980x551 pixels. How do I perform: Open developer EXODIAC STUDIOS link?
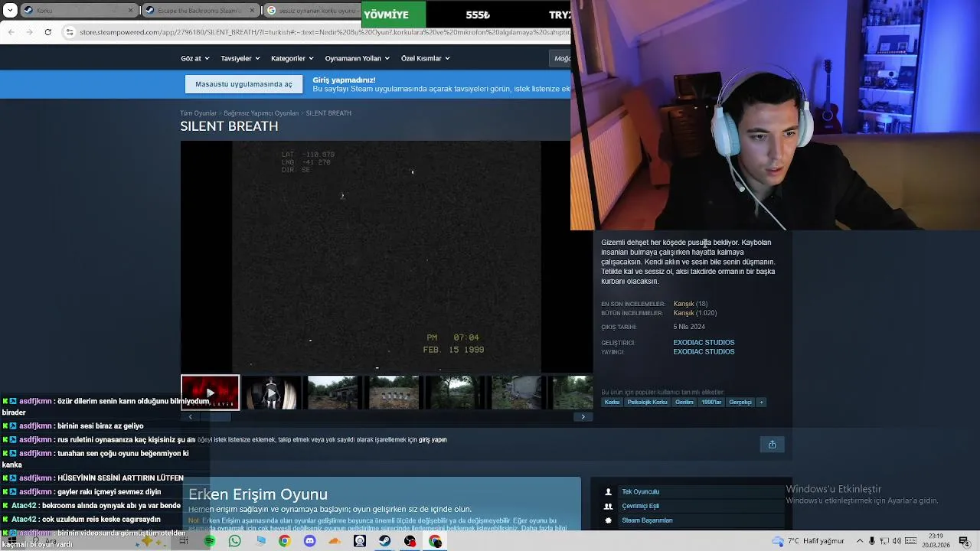coord(704,343)
